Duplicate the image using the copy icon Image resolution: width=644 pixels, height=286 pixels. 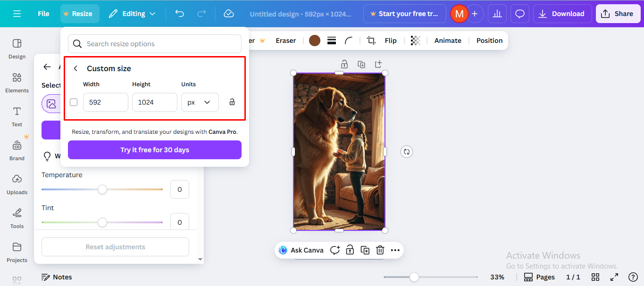pos(365,250)
